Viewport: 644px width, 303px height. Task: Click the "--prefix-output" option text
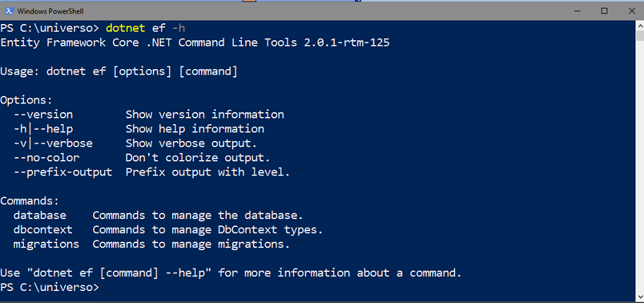click(x=63, y=173)
